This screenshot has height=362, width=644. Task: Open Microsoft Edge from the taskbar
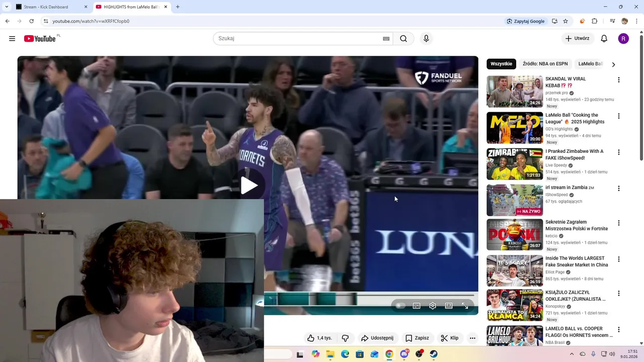pyautogui.click(x=345, y=354)
